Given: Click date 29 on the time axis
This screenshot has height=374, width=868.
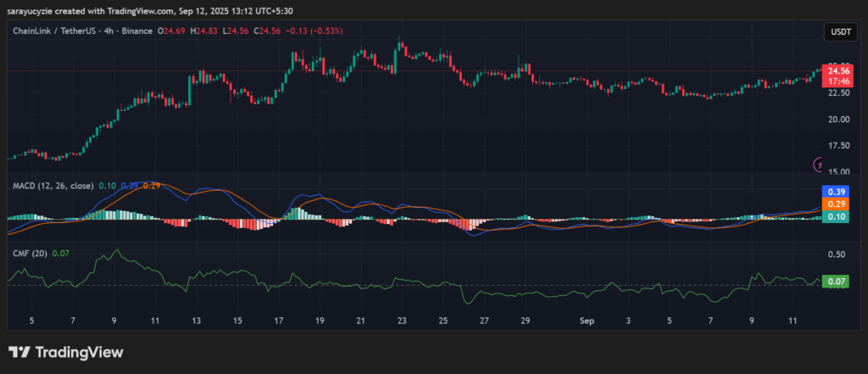Looking at the screenshot, I should 526,321.
